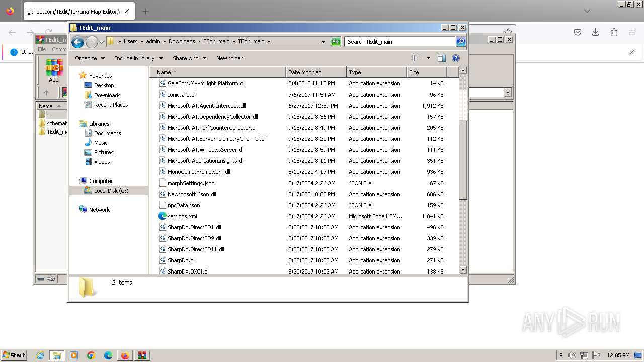Click the Explorer Back arrow button
The image size is (644, 362).
pos(77,42)
